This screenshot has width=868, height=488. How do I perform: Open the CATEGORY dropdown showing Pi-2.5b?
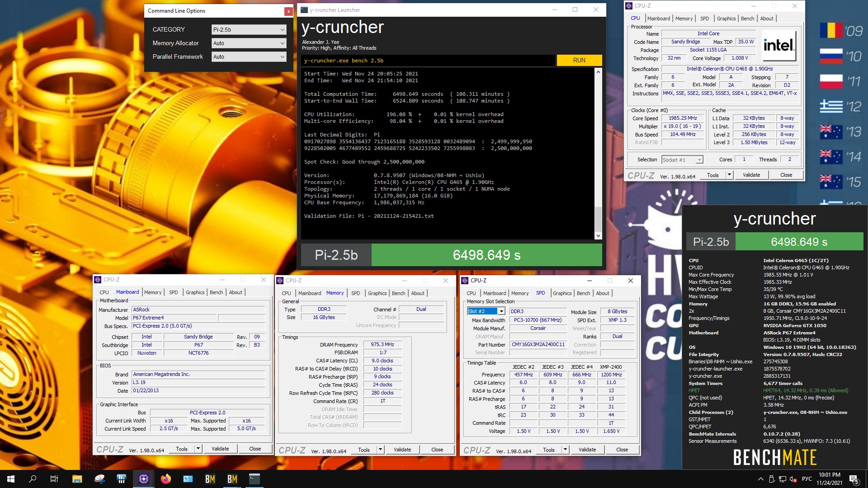tap(249, 30)
